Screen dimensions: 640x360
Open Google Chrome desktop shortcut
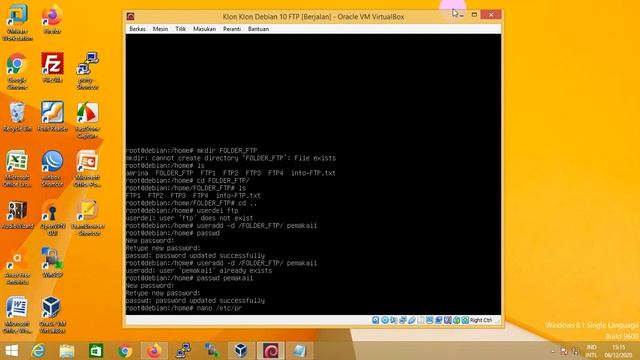tap(17, 71)
